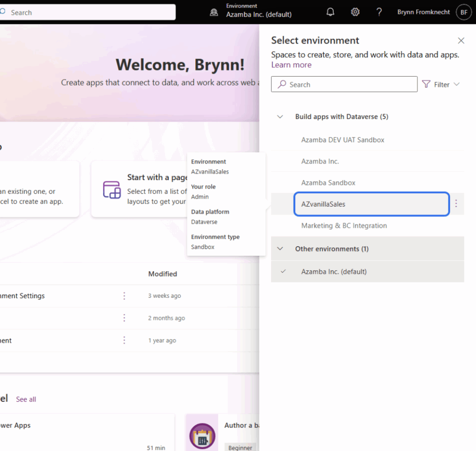Viewport: 476px width, 451px height.
Task: Click the environment globe icon in header
Action: (x=214, y=13)
